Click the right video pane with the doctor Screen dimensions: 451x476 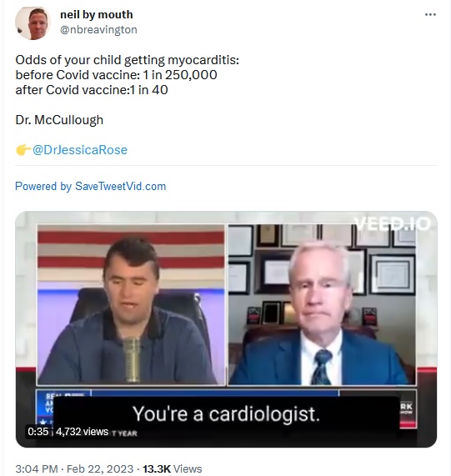322,305
